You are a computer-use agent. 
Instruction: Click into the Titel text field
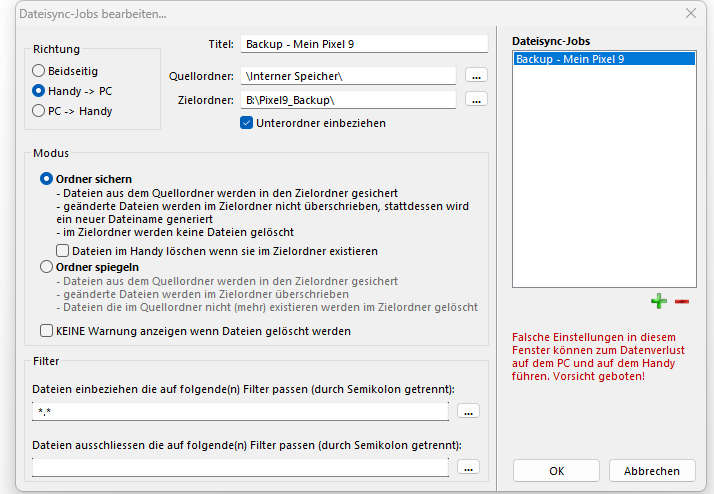click(363, 44)
